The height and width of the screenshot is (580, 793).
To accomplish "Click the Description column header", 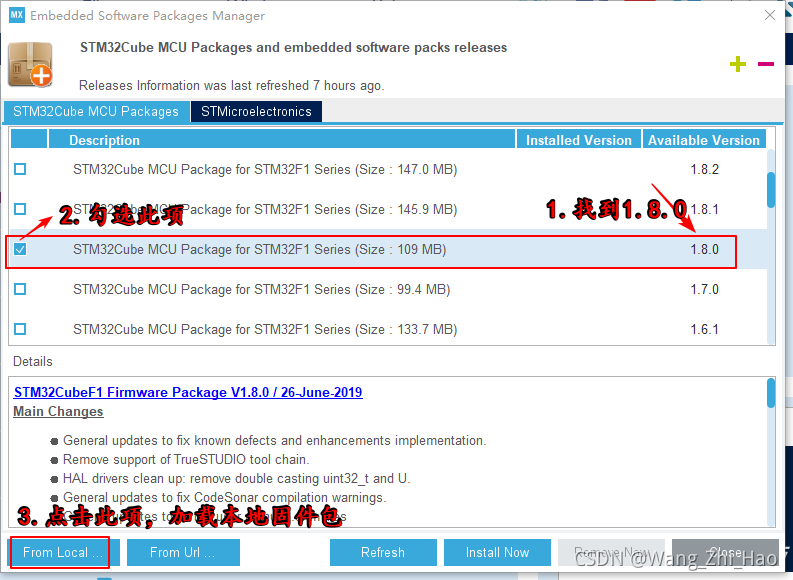I will coord(282,140).
